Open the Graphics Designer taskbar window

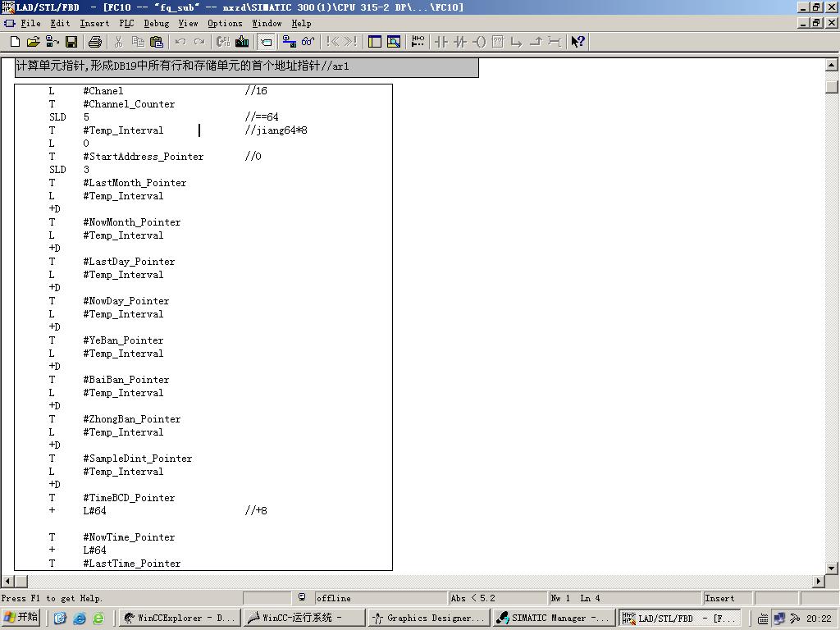[428, 618]
